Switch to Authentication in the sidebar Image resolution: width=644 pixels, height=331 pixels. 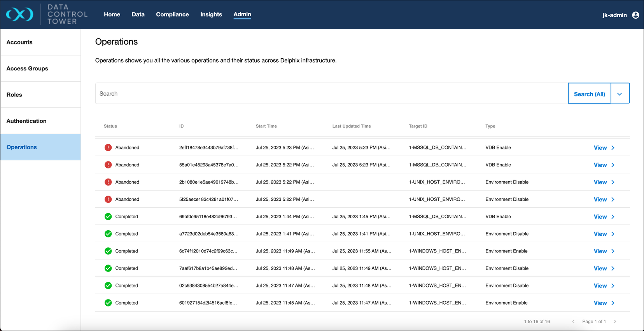click(x=26, y=121)
